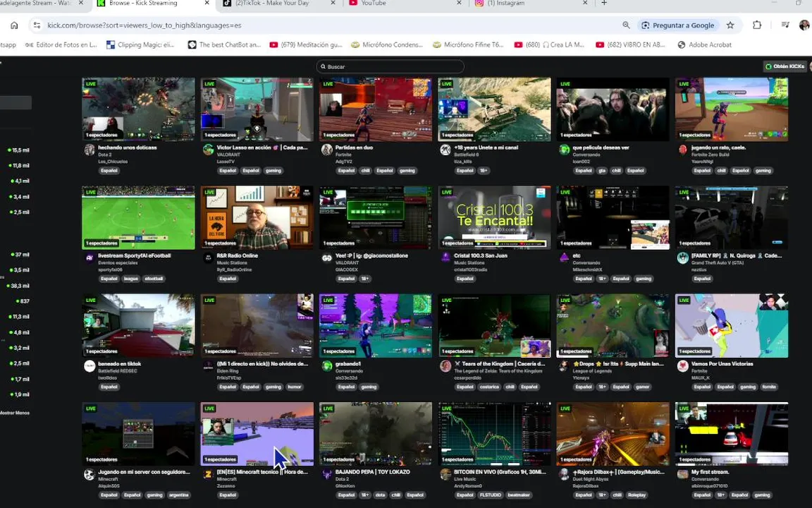Click avatar beside 'BITCOIN EN VIVO' stream
Image resolution: width=812 pixels, height=508 pixels.
tap(445, 474)
